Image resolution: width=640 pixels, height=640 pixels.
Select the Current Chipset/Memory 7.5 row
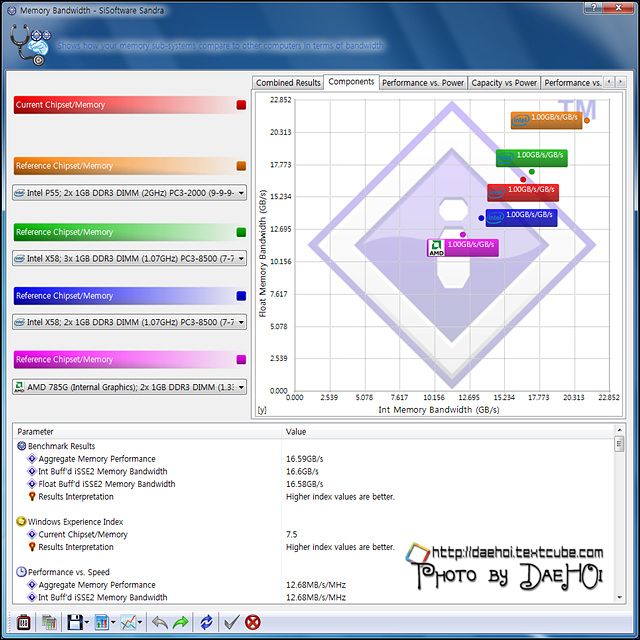pyautogui.click(x=313, y=534)
